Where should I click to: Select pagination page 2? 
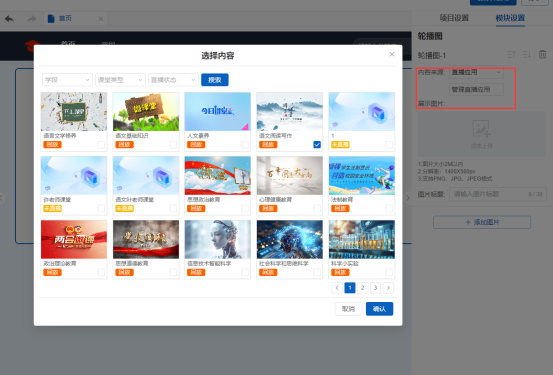[x=363, y=288]
